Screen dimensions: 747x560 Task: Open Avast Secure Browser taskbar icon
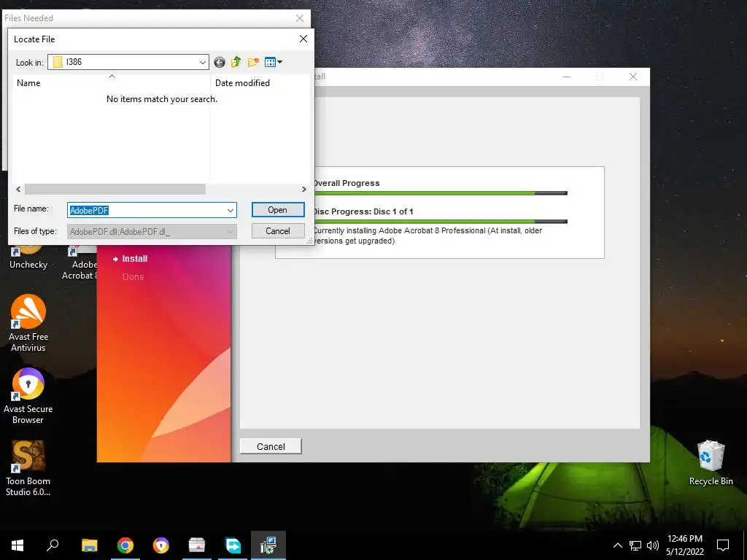pyautogui.click(x=161, y=545)
